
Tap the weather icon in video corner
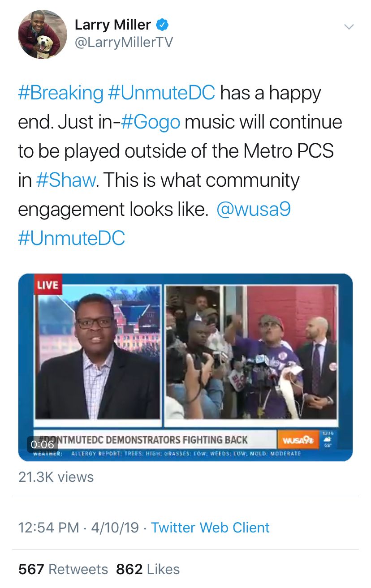[327, 440]
